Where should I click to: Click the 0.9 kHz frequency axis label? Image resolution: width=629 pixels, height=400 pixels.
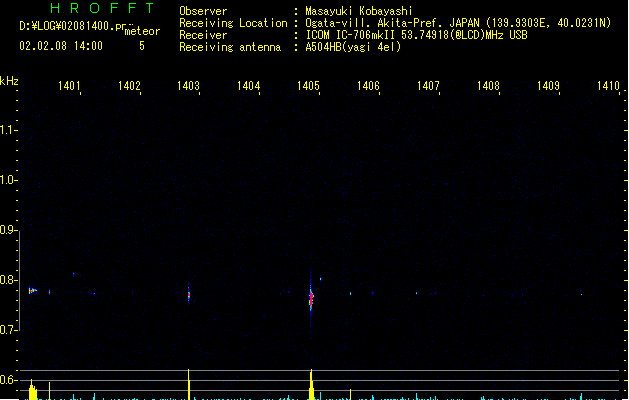[8, 230]
